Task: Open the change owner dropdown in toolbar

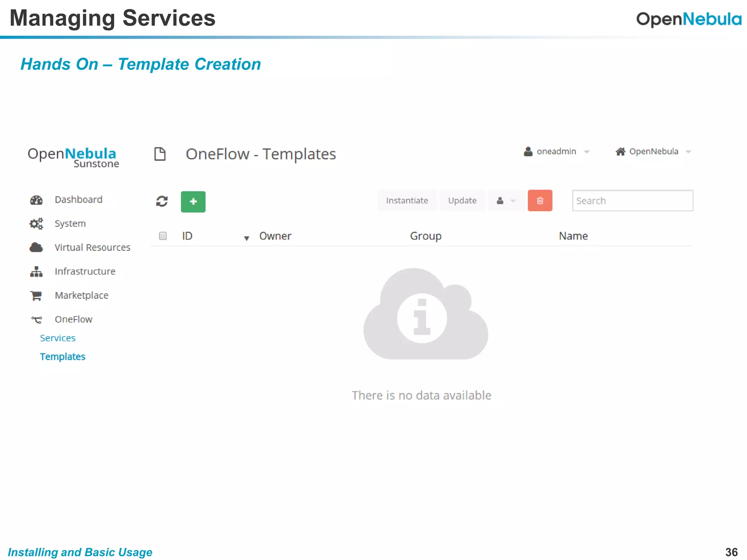Action: (506, 201)
